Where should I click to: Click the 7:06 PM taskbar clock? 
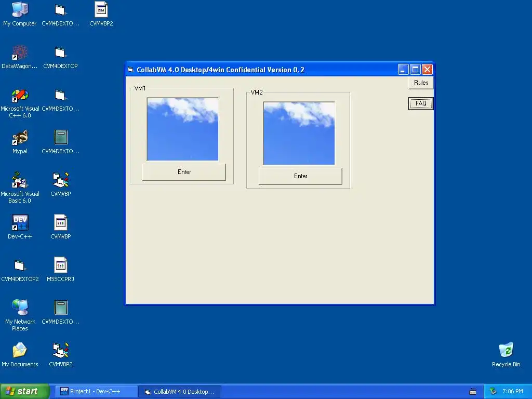(512, 392)
